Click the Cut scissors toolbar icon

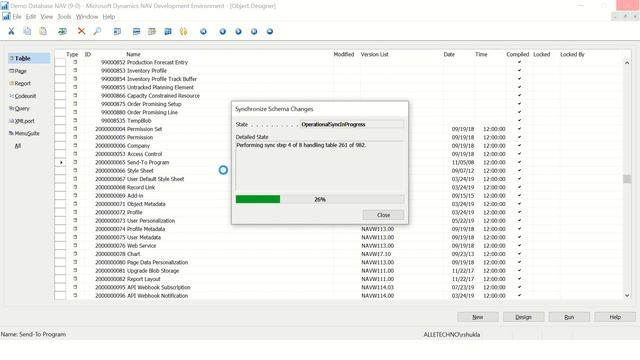pos(11,31)
